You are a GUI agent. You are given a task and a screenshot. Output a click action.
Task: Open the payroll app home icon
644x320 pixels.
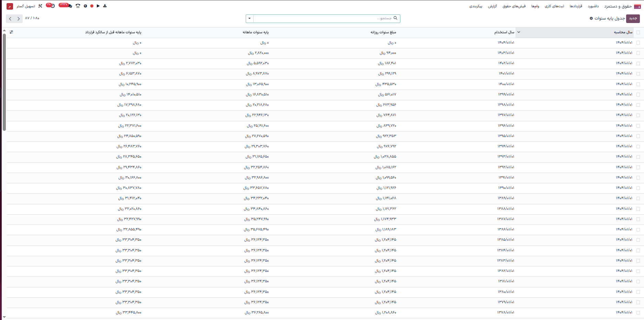click(x=637, y=6)
